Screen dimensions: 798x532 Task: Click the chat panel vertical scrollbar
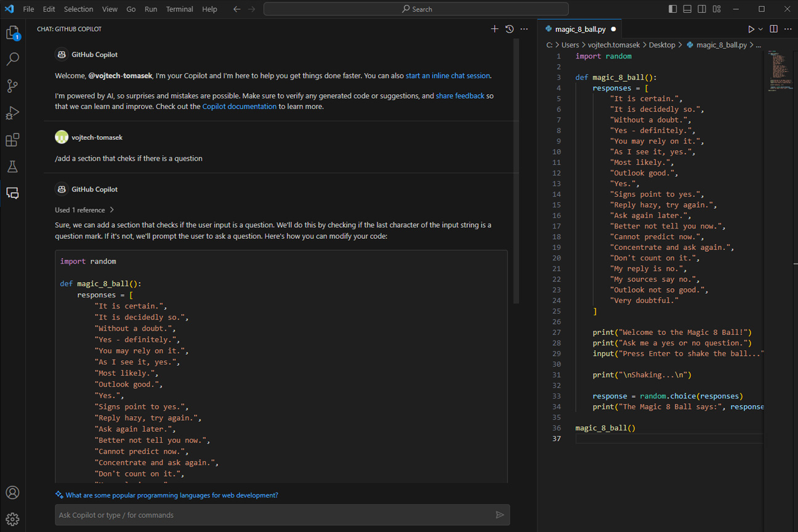pyautogui.click(x=517, y=171)
